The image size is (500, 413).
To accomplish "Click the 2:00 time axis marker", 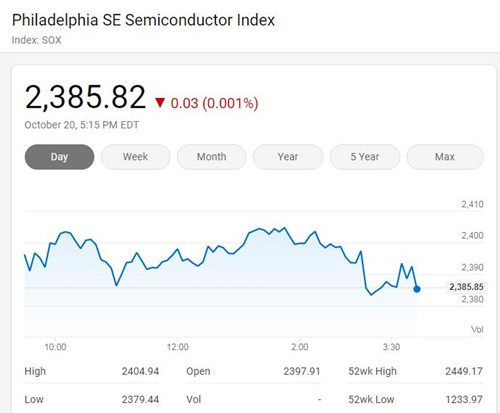I will [x=300, y=347].
